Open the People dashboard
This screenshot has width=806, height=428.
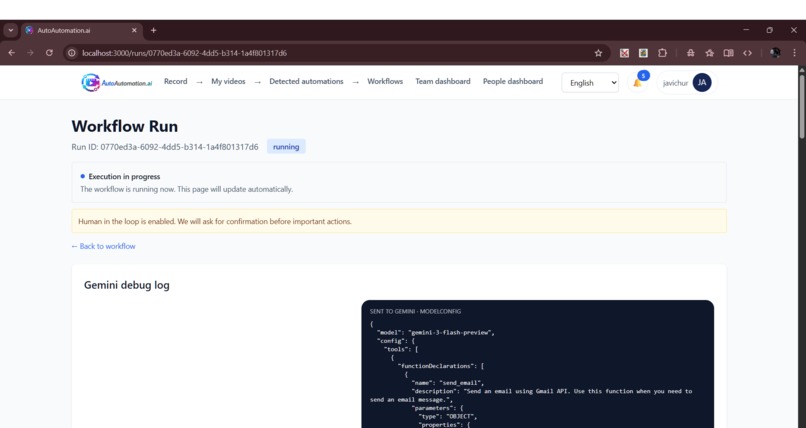coord(512,81)
